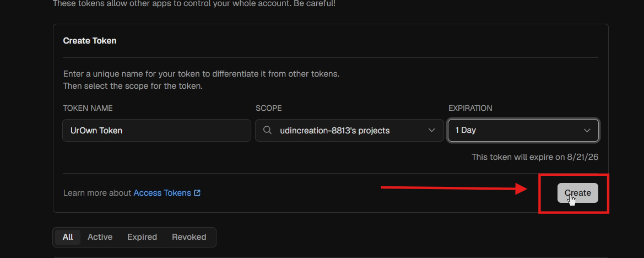Click the EXPIRATION label

[470, 108]
